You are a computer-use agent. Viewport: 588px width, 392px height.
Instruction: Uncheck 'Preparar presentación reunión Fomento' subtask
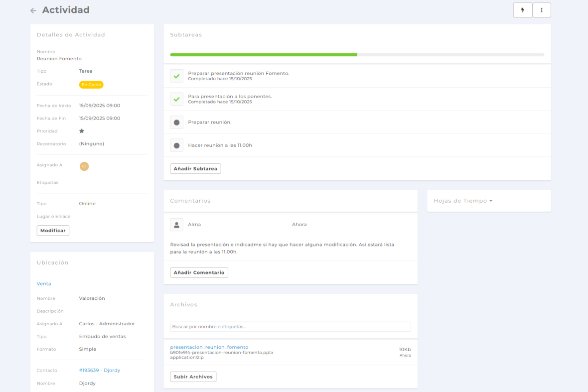pyautogui.click(x=176, y=76)
